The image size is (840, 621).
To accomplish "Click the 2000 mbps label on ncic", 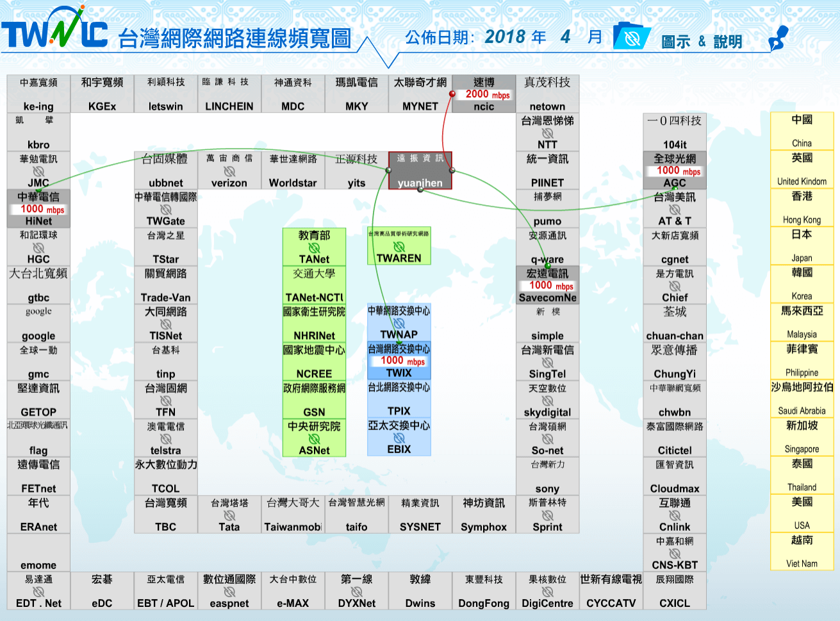I will (488, 94).
